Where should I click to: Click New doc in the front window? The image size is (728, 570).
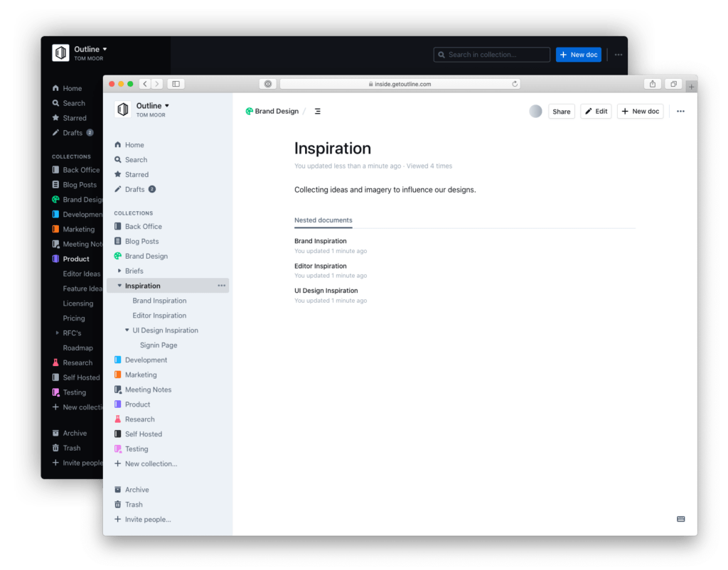641,112
